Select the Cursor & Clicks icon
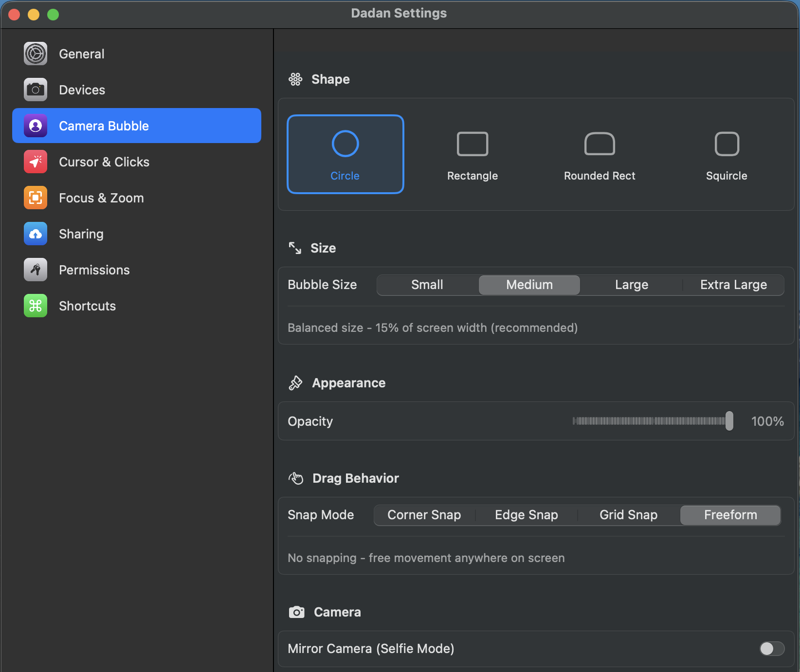Image resolution: width=800 pixels, height=672 pixels. [x=36, y=162]
